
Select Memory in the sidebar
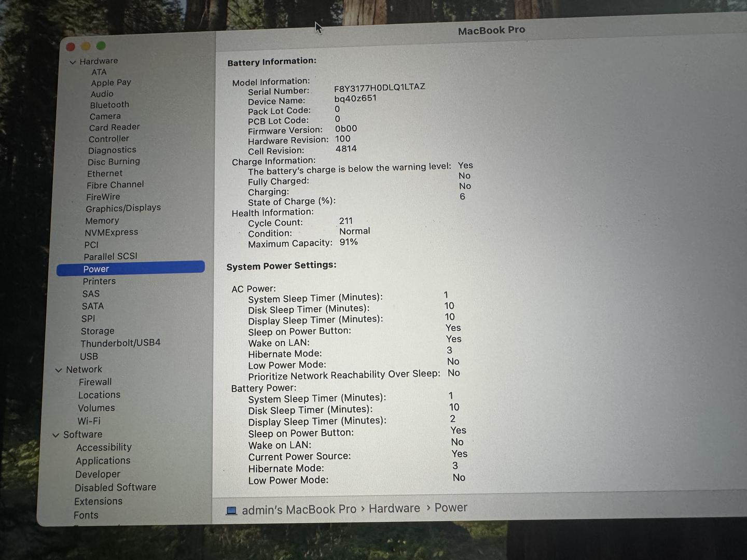(102, 221)
